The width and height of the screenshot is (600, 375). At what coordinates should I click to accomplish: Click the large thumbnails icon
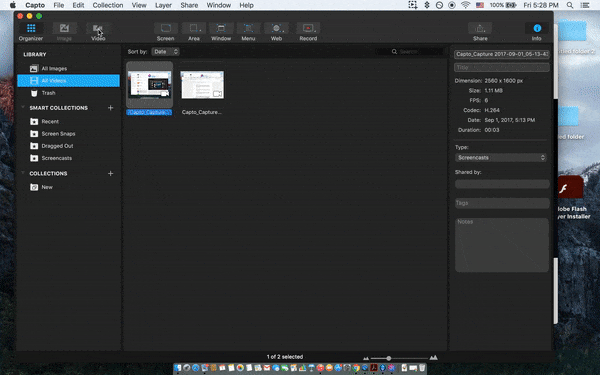click(x=434, y=358)
